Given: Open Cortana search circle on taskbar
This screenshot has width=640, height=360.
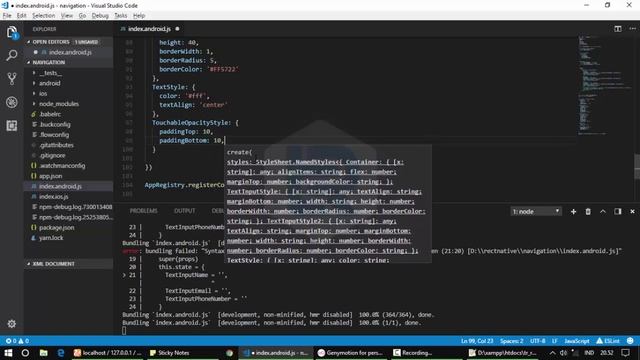Looking at the screenshot, I should point(25,353).
